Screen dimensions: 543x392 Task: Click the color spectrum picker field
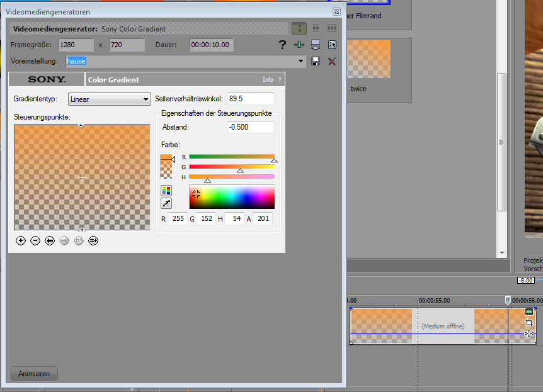(232, 197)
